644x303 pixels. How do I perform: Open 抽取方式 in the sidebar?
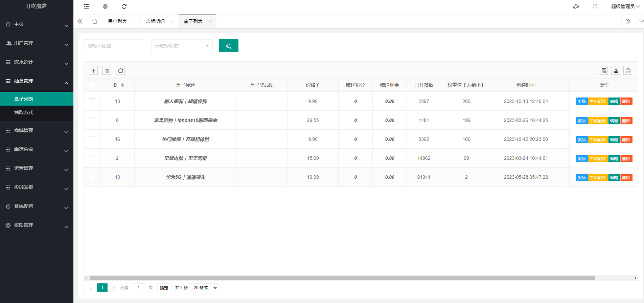tap(24, 112)
